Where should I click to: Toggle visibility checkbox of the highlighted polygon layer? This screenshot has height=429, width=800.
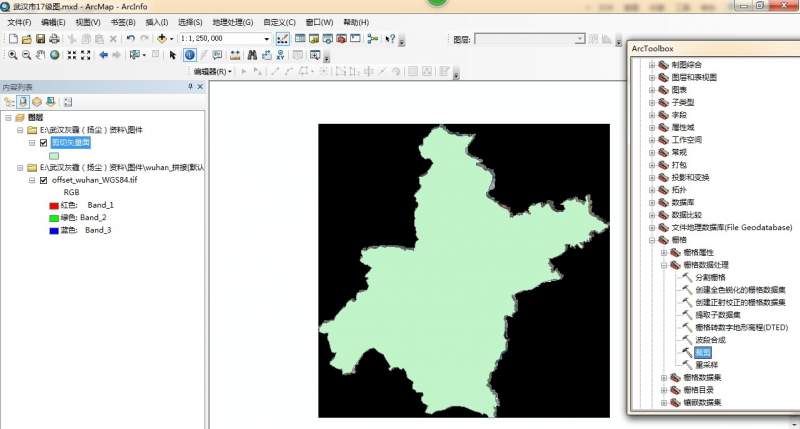click(43, 143)
